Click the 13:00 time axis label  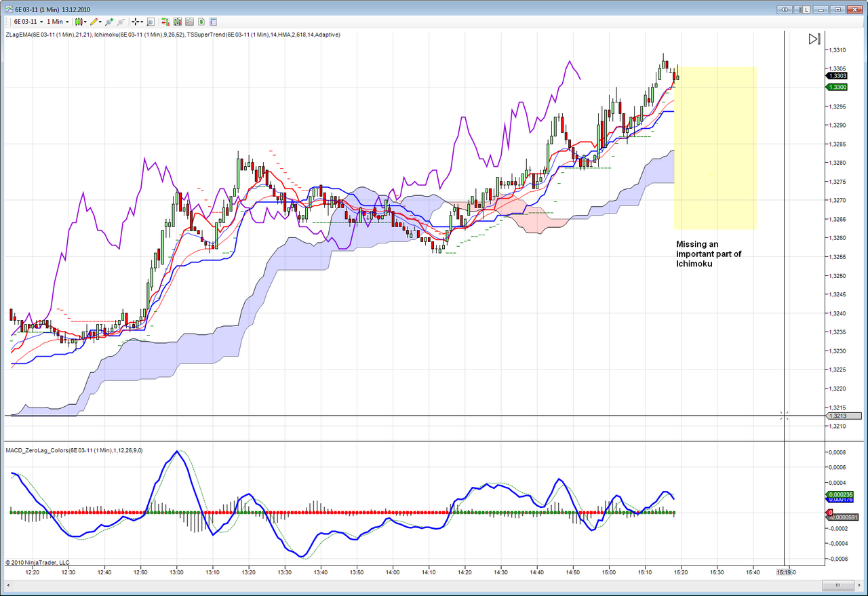[176, 572]
